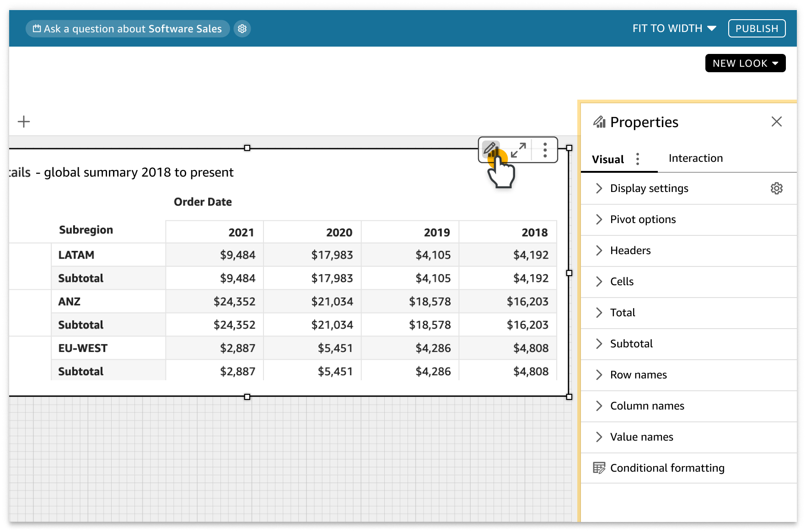Select the EU-WEST row label
Screen dimensions: 806x532
tap(83, 348)
